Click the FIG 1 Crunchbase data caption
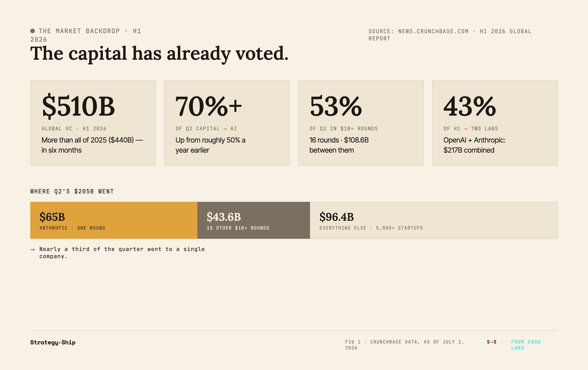Viewport: 588px width, 370px height. 405,345
